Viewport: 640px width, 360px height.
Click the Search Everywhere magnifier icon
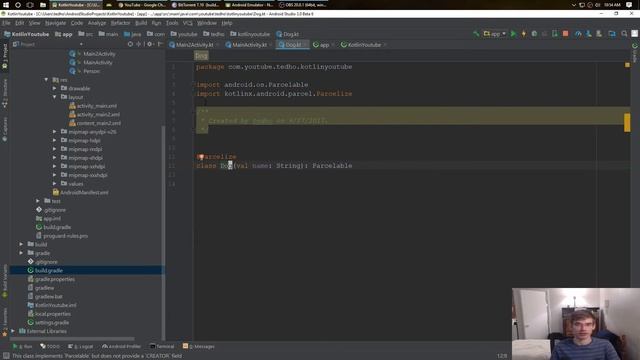[x=624, y=34]
